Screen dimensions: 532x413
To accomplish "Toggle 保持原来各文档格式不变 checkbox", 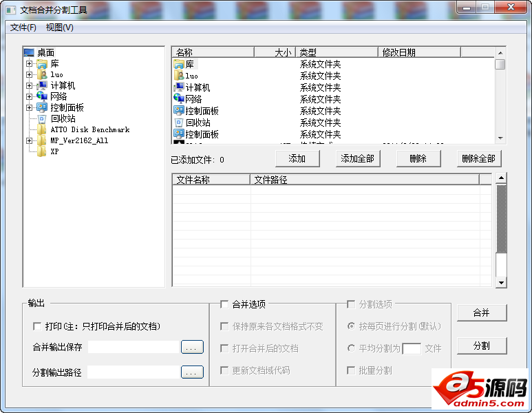I will (224, 326).
